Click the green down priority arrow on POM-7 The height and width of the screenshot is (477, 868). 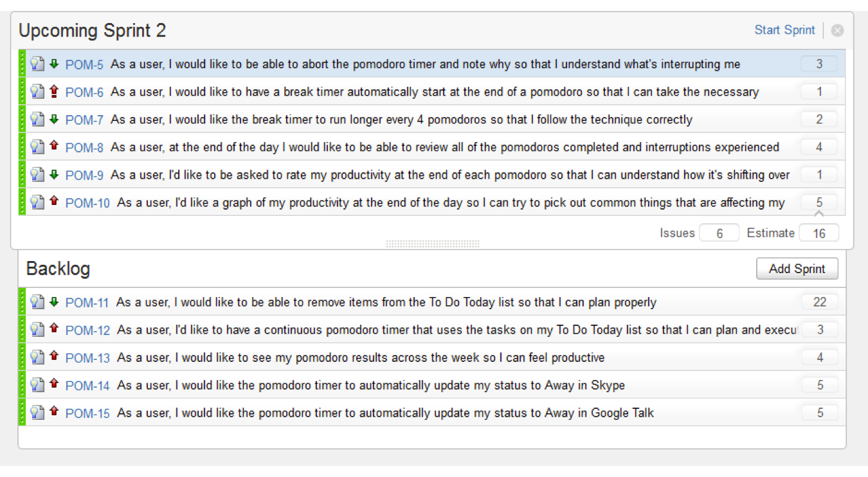coord(54,119)
